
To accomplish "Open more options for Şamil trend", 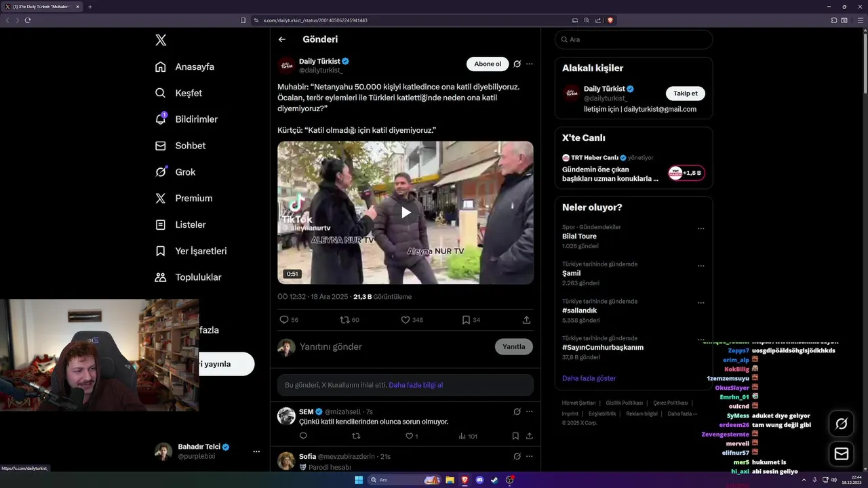I will 701,266.
